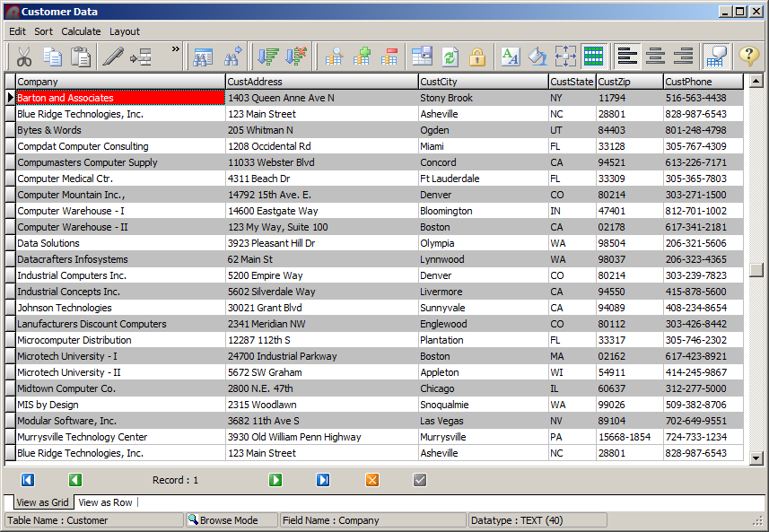Open the Calculate dropdown menu
Screen dimensions: 769x532
[x=81, y=31]
